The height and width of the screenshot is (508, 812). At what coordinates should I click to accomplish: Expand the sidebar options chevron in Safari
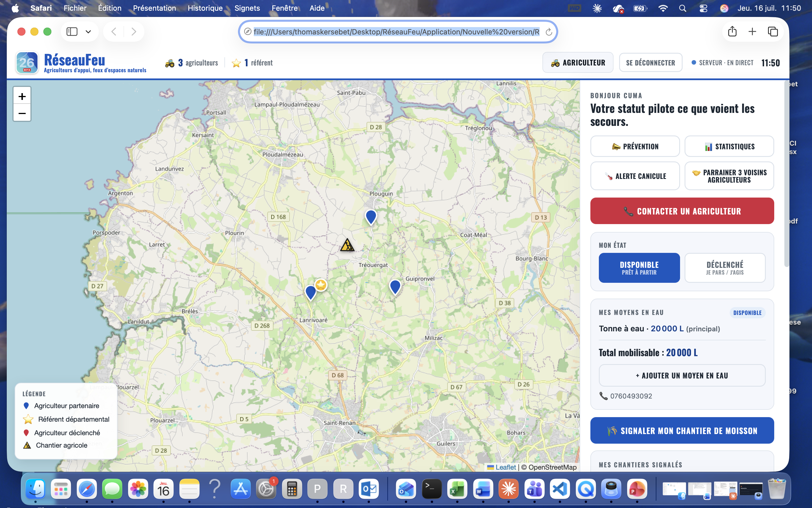coord(88,32)
